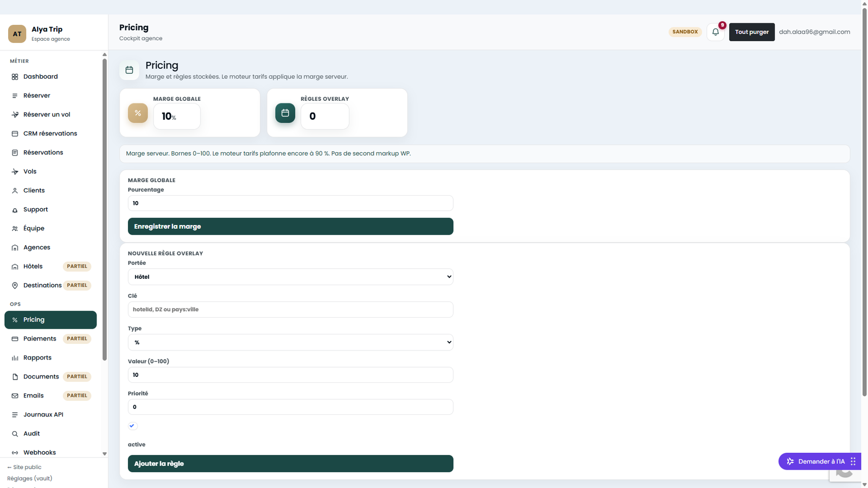The height and width of the screenshot is (488, 868).
Task: Click the Tout purger button
Action: [x=751, y=32]
